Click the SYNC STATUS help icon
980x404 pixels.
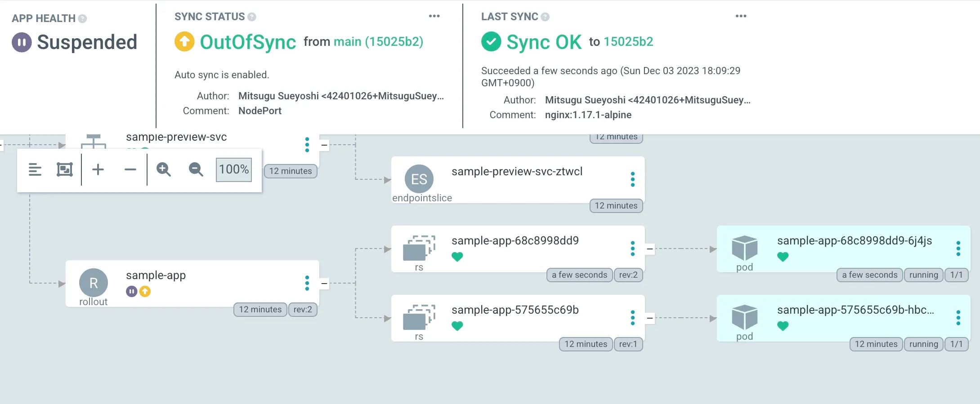(252, 17)
